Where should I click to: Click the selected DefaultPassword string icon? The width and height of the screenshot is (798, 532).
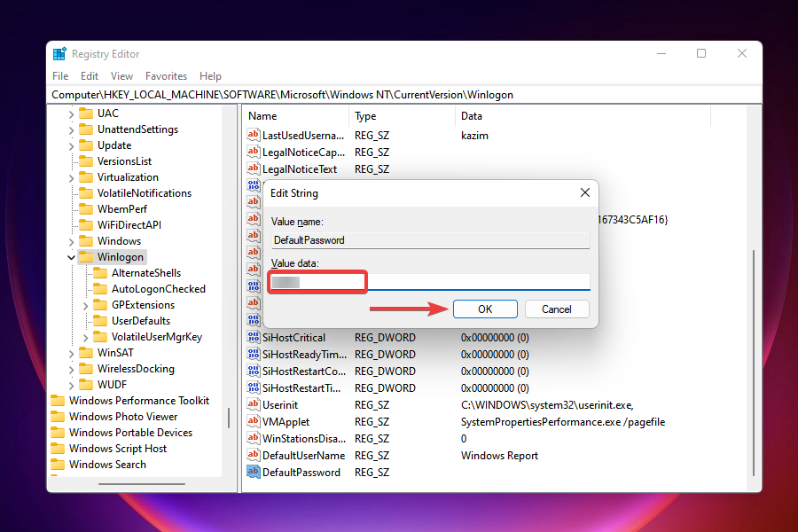254,472
